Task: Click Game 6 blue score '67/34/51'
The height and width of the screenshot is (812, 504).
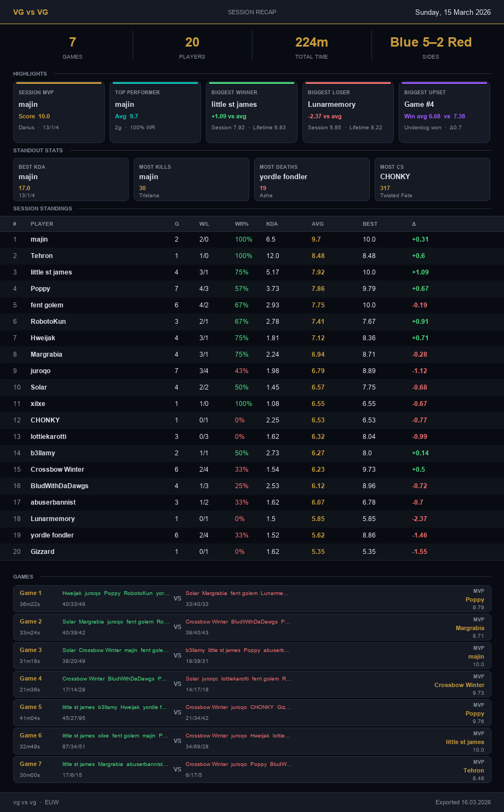Action: tap(74, 747)
